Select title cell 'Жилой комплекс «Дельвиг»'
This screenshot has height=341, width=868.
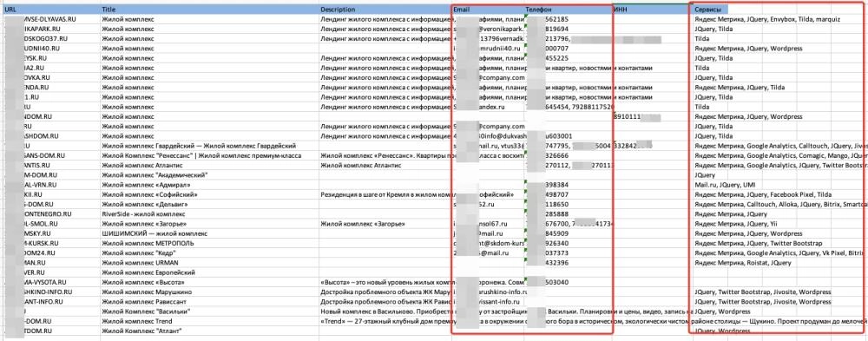pos(144,204)
